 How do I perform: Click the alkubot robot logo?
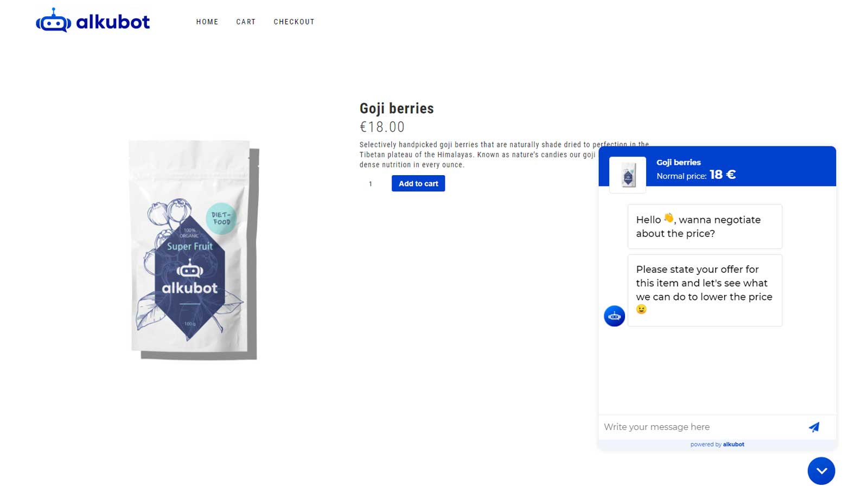coord(93,21)
